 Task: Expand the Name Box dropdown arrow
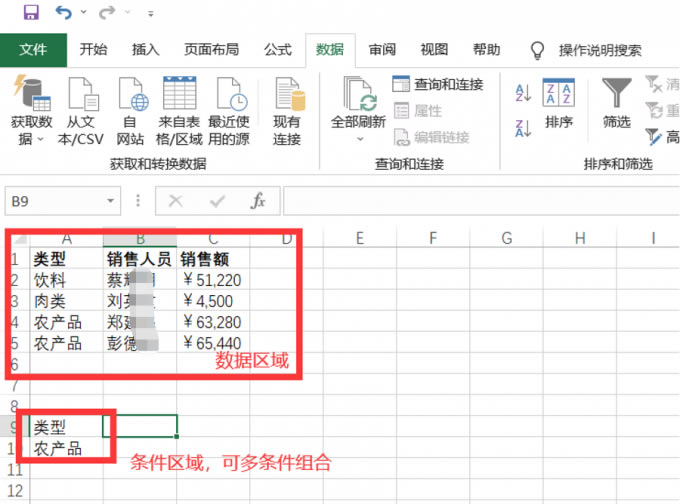pyautogui.click(x=111, y=201)
